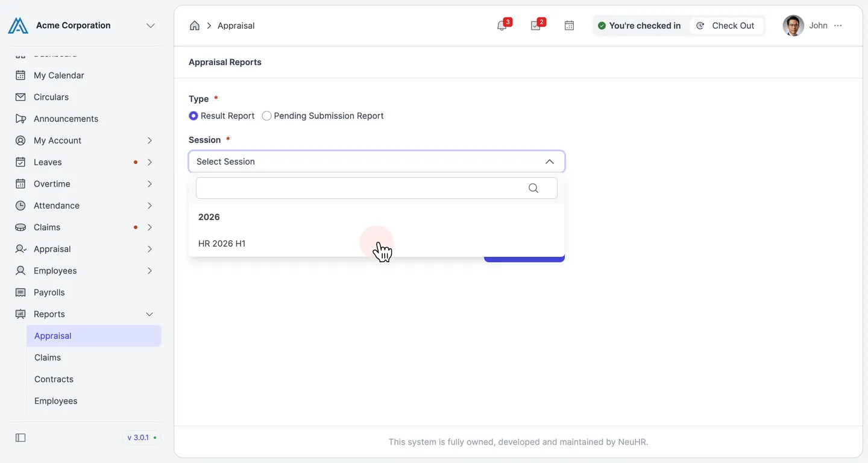Expand the Leaves submenu chevron
Screen dimensions: 868x463
(149, 162)
